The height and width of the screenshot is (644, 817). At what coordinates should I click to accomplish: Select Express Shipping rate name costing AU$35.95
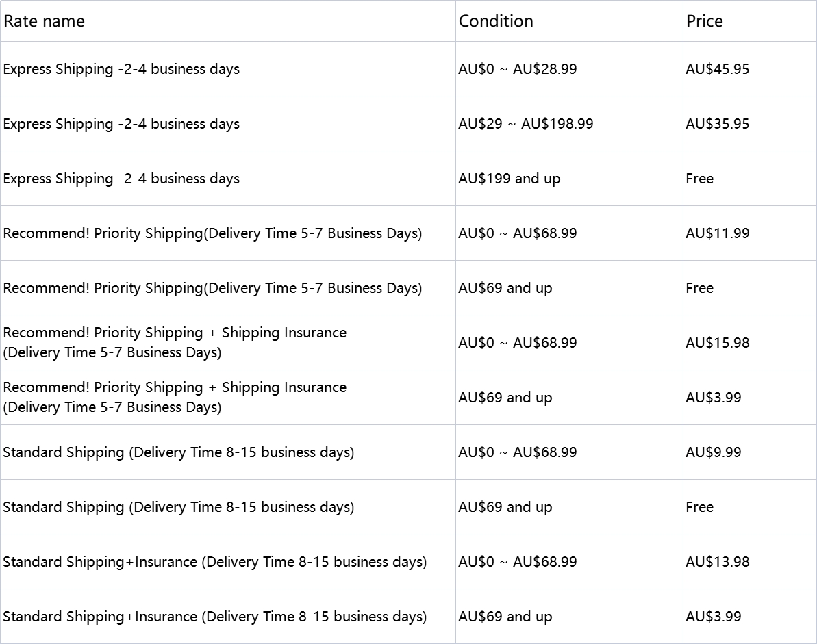(121, 124)
